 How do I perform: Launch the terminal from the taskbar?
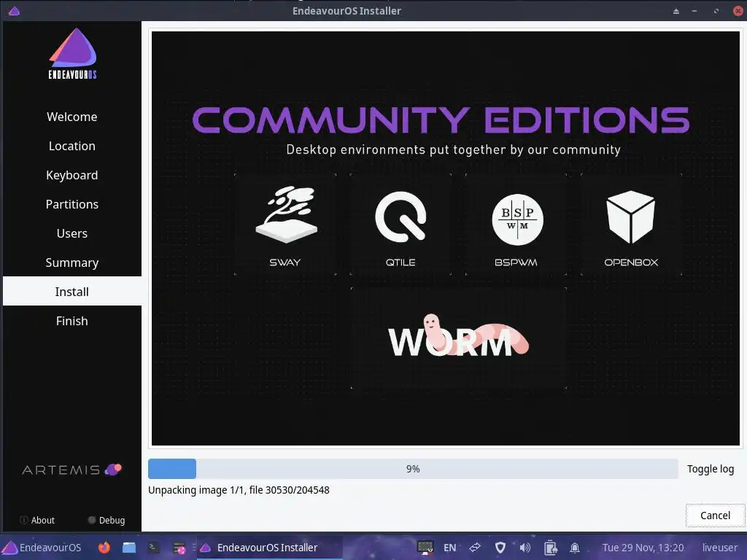[x=153, y=548]
